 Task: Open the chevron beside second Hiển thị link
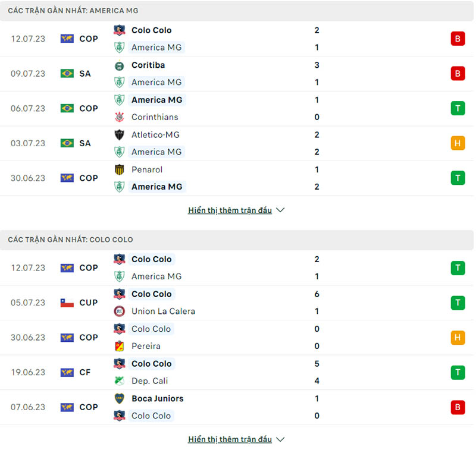coord(280,439)
